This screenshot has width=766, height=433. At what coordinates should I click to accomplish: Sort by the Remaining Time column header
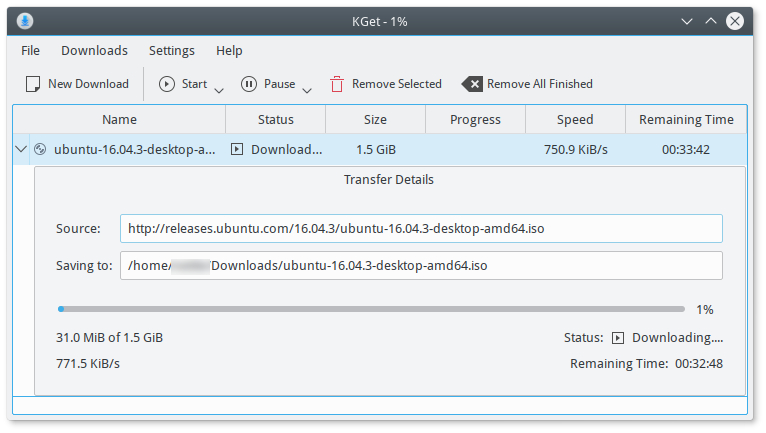coord(685,120)
